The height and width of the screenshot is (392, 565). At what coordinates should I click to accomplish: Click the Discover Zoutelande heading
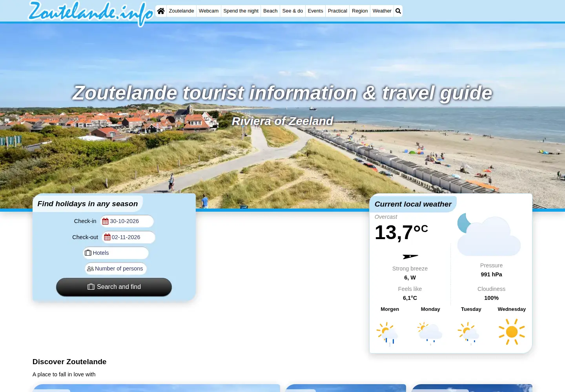click(x=69, y=362)
